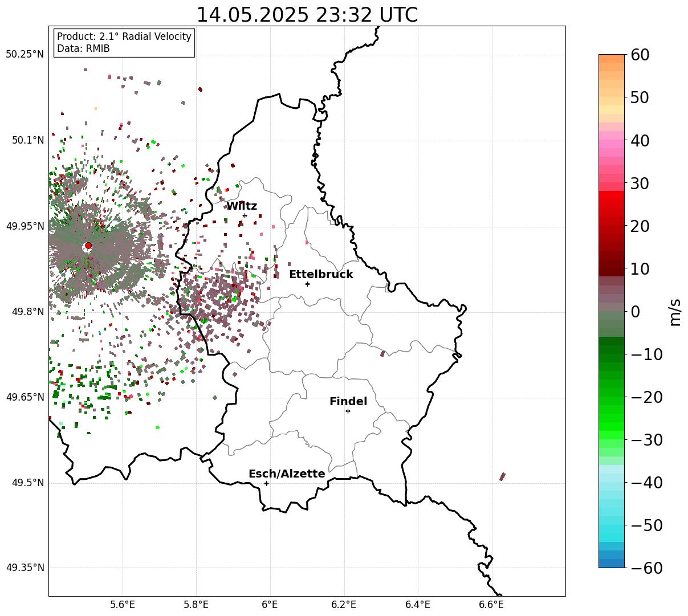Click the colorbar label 60
Screen dimensions: 688x616
click(640, 55)
